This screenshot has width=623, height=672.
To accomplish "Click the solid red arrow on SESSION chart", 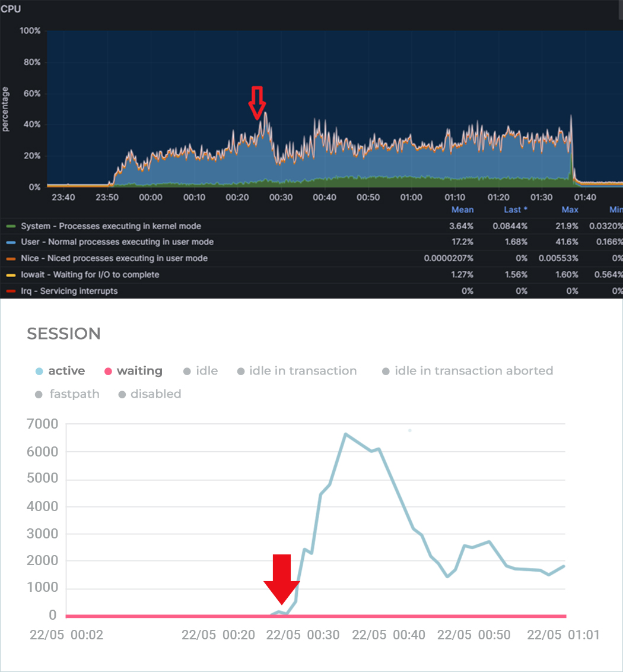I will pyautogui.click(x=282, y=579).
